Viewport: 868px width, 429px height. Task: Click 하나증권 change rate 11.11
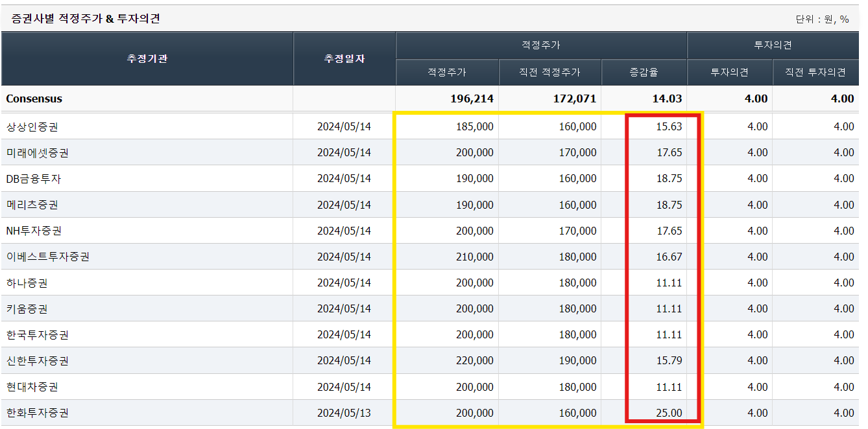click(669, 283)
